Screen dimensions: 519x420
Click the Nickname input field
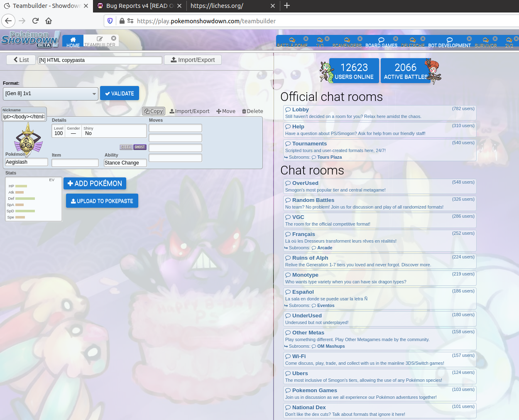24,117
